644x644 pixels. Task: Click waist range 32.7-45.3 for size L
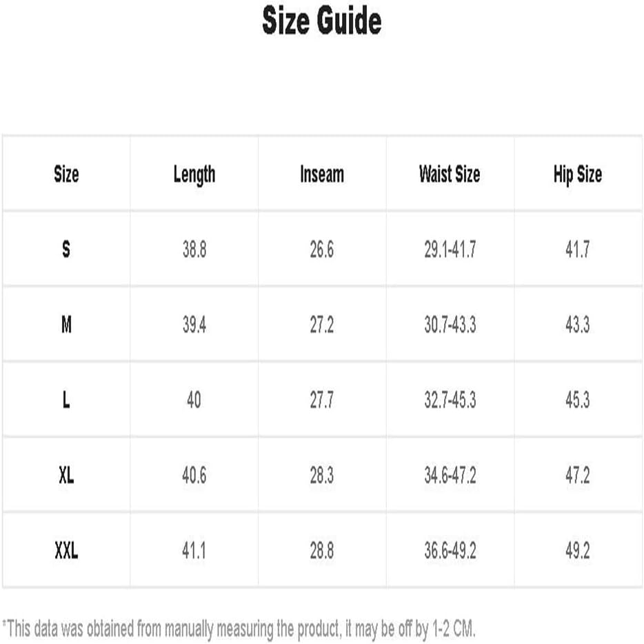click(450, 400)
